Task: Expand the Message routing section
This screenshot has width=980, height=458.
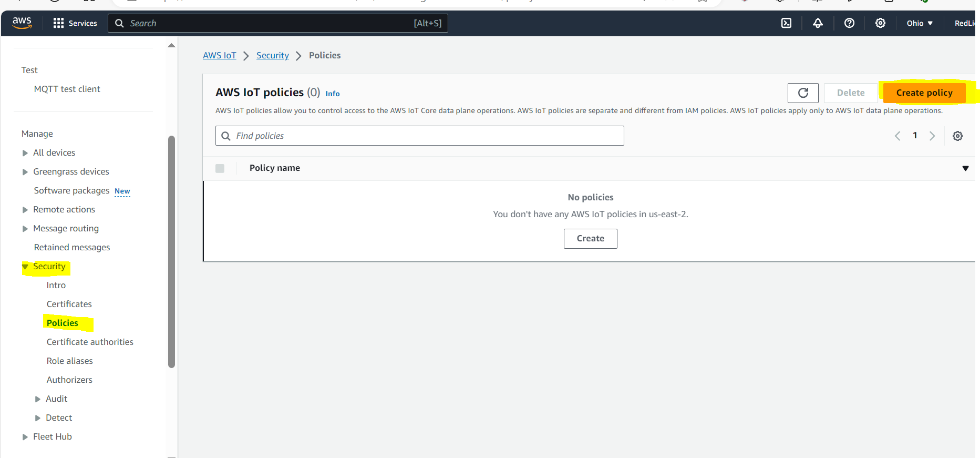Action: (25, 229)
